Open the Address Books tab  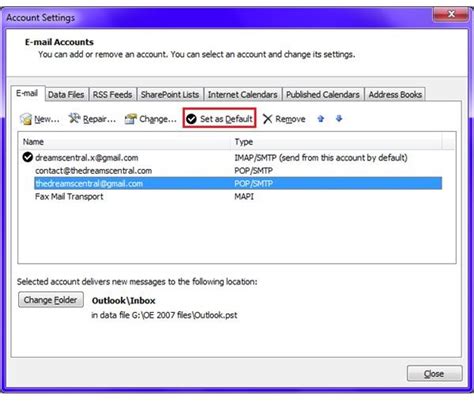(x=395, y=95)
